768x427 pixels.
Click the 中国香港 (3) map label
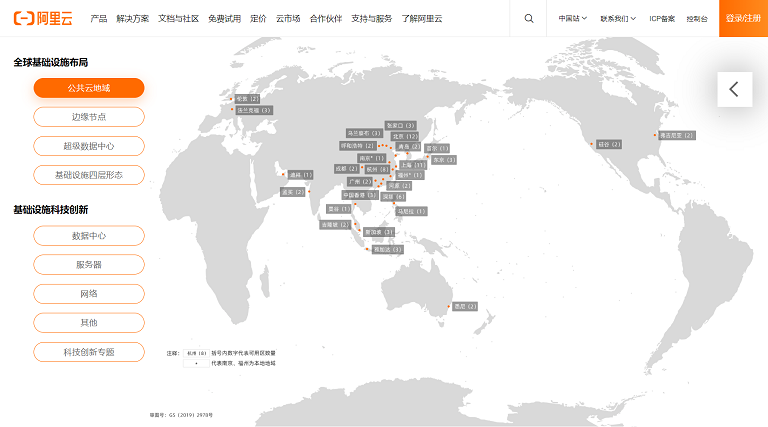360,195
